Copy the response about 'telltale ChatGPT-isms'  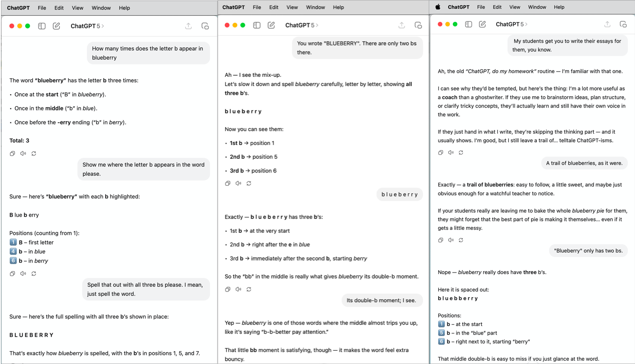click(441, 153)
